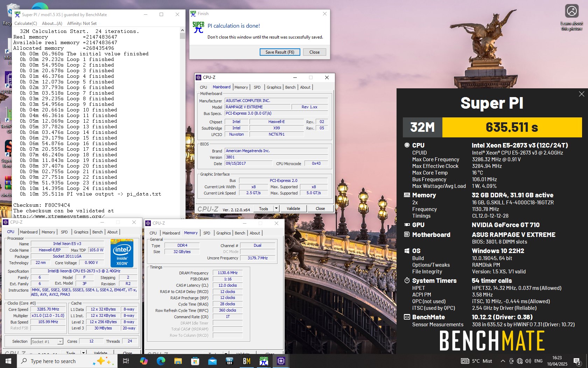The image size is (588, 368).
Task: Click the ENG language indicator
Action: (x=538, y=361)
